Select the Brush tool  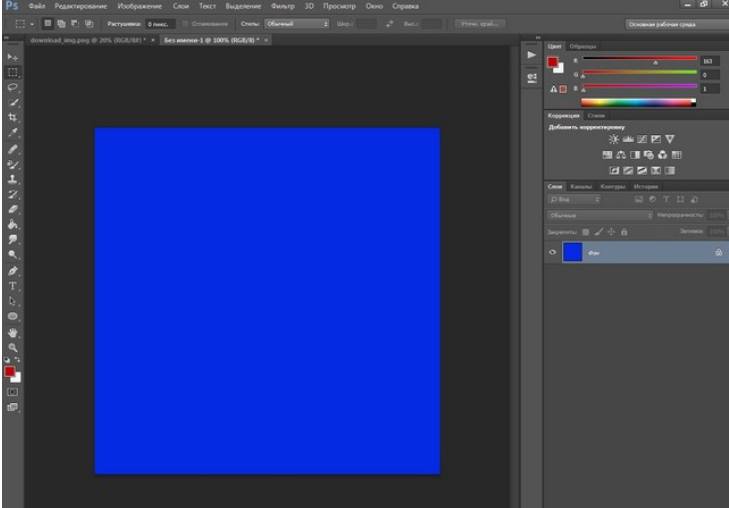(x=13, y=164)
